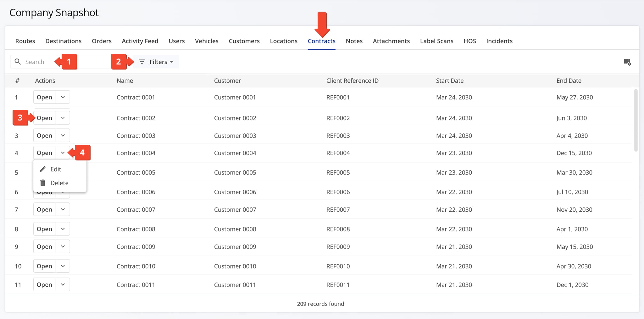Click the Dec 15, 2030 end date

[x=574, y=153]
